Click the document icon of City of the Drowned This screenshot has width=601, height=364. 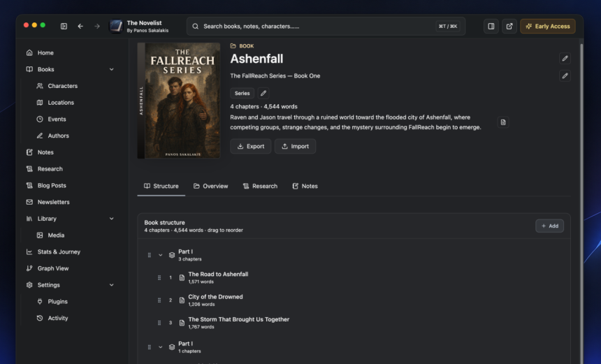(x=182, y=300)
